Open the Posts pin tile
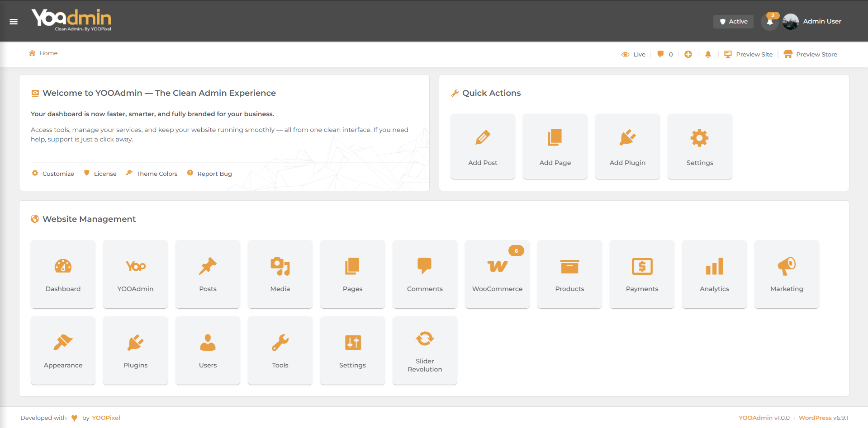This screenshot has height=428, width=868. click(x=208, y=274)
